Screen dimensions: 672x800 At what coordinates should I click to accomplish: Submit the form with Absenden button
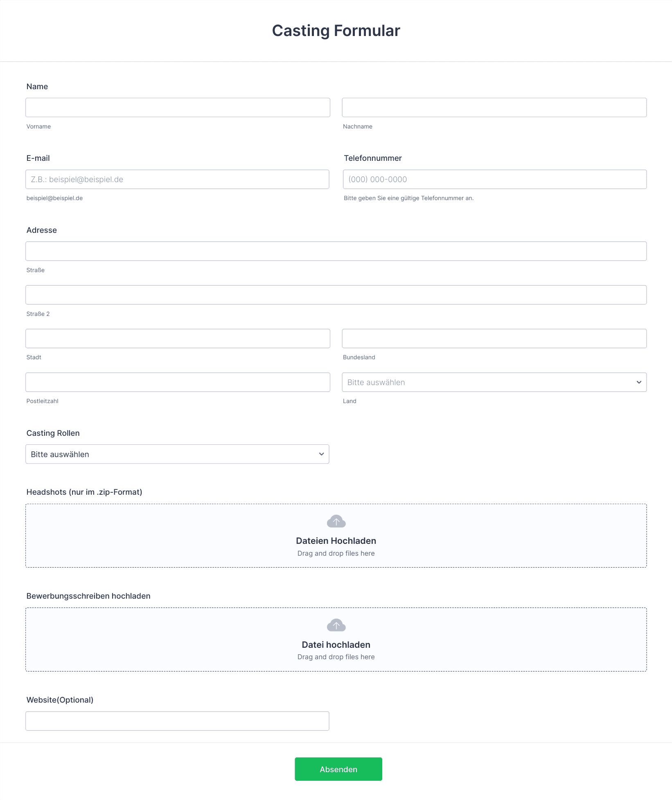point(338,769)
